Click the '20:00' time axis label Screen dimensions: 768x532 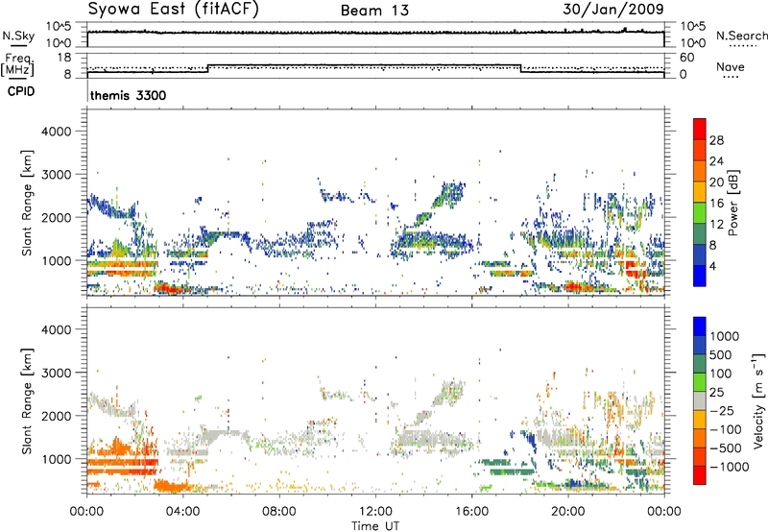[567, 512]
